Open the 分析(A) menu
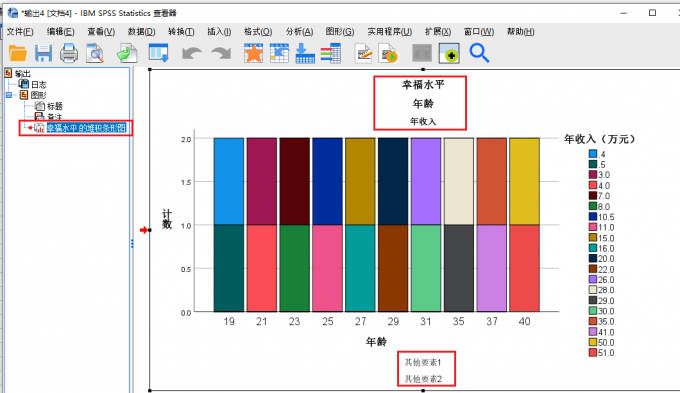 tap(299, 32)
